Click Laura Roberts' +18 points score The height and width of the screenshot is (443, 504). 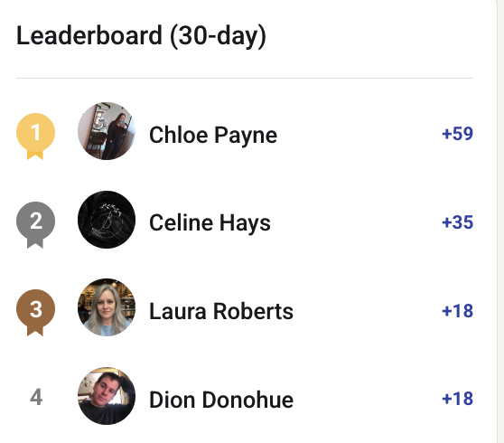457,311
